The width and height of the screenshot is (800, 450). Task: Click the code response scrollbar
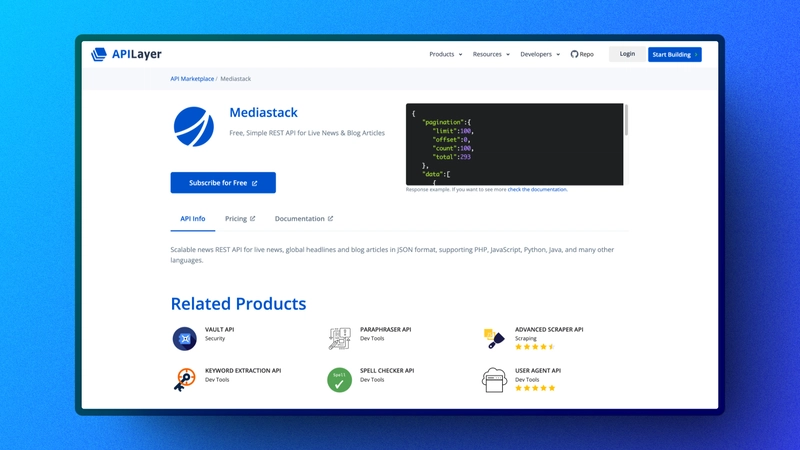[x=626, y=120]
